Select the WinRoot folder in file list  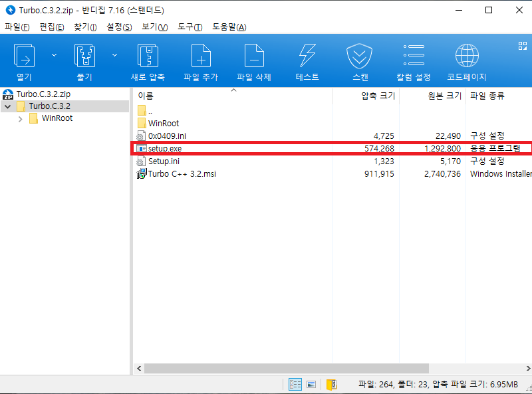point(163,124)
